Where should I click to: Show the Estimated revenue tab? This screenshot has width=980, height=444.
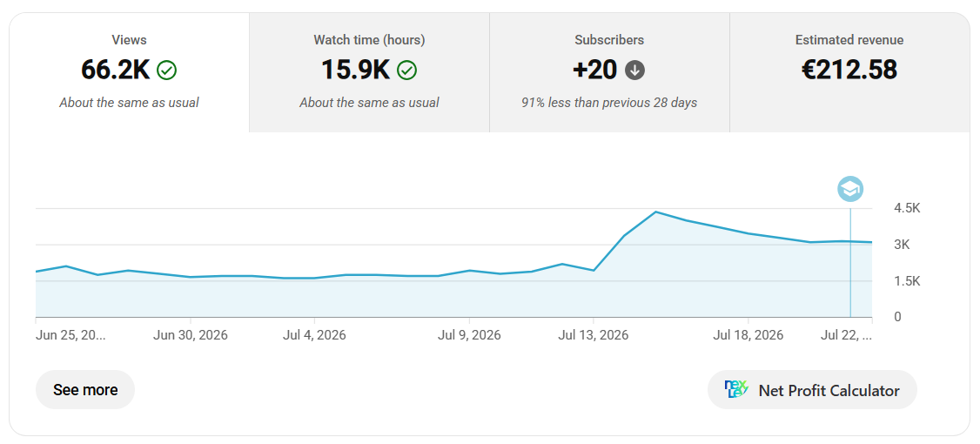[849, 72]
